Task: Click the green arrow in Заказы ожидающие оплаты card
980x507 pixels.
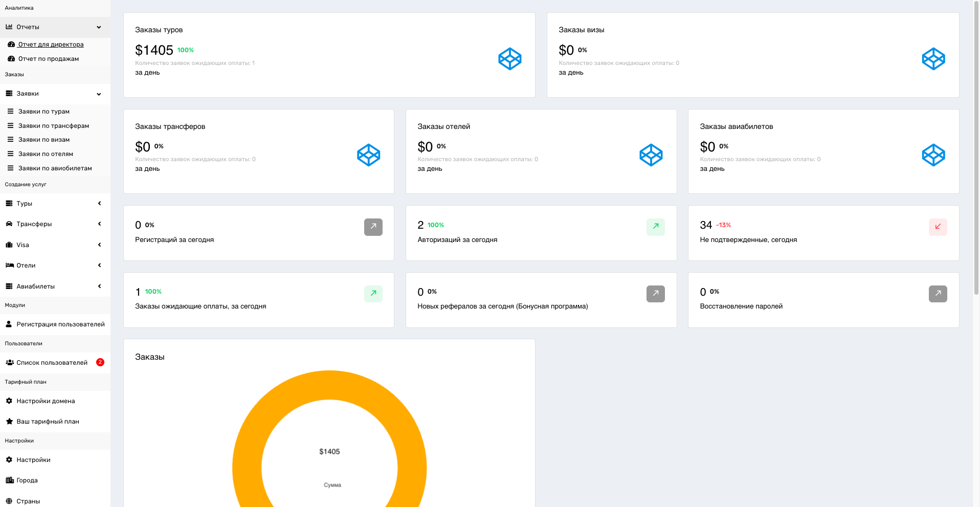Action: point(373,294)
